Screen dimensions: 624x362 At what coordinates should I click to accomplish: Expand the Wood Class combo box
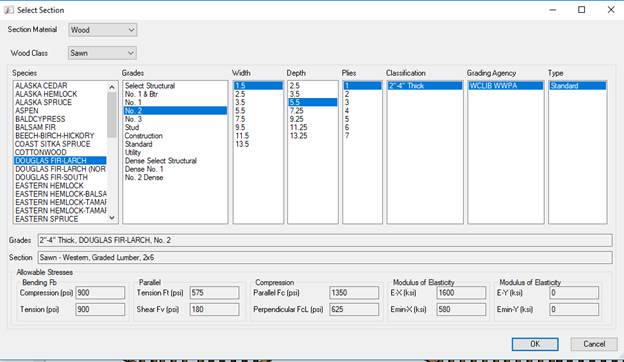[x=102, y=53]
